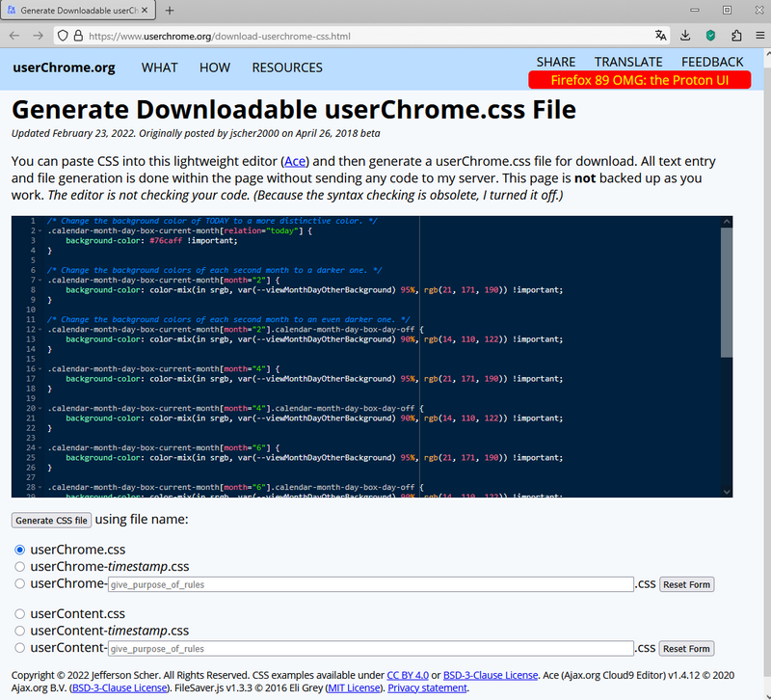The image size is (771, 700).
Task: Click the TRANSLATE menu item
Action: coord(628,62)
